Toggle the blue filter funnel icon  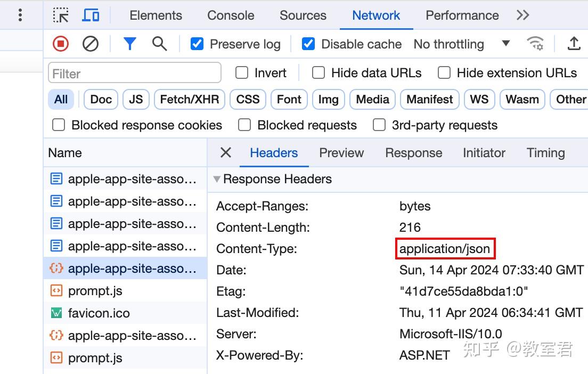(x=130, y=44)
